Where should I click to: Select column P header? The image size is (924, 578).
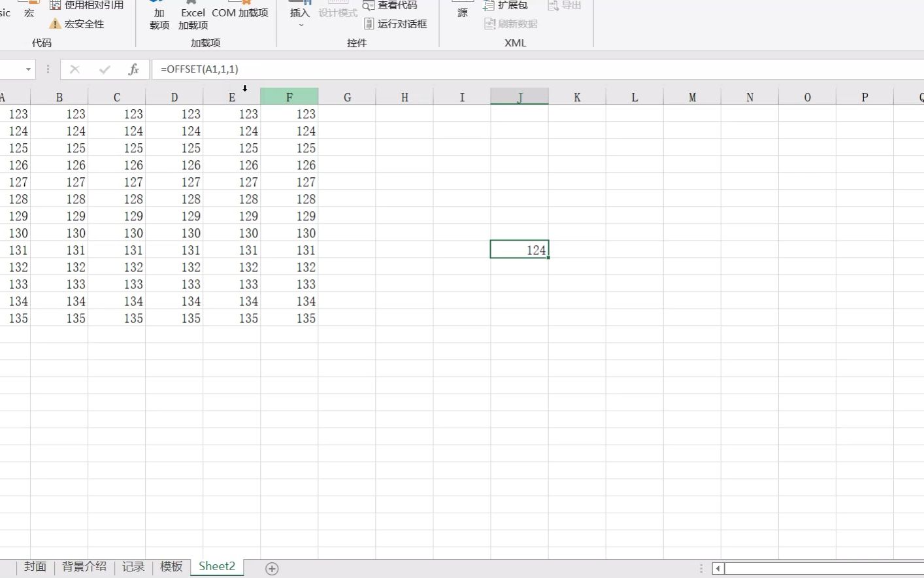[x=865, y=97]
